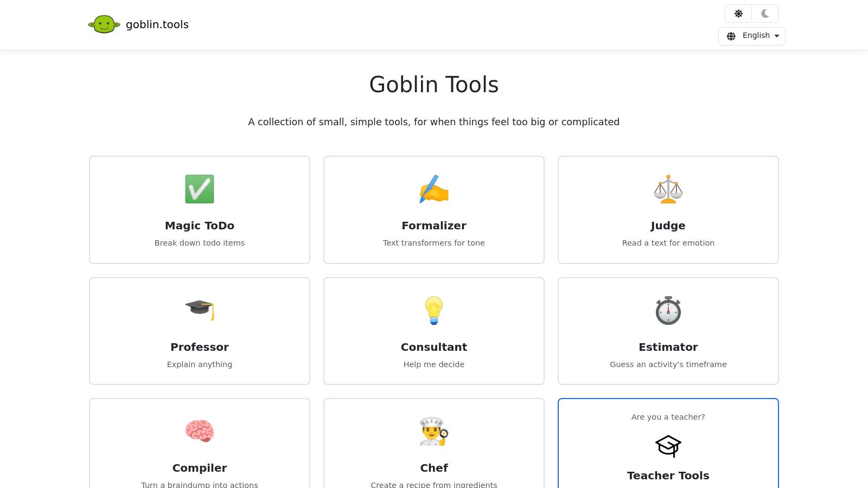The width and height of the screenshot is (868, 488).
Task: Click the Estimator stopwatch icon
Action: [668, 310]
